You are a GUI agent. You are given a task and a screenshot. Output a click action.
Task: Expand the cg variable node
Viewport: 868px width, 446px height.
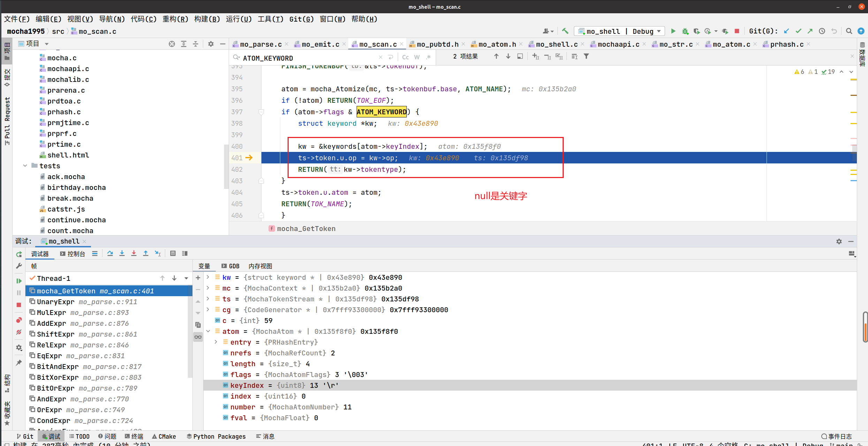[x=208, y=310]
